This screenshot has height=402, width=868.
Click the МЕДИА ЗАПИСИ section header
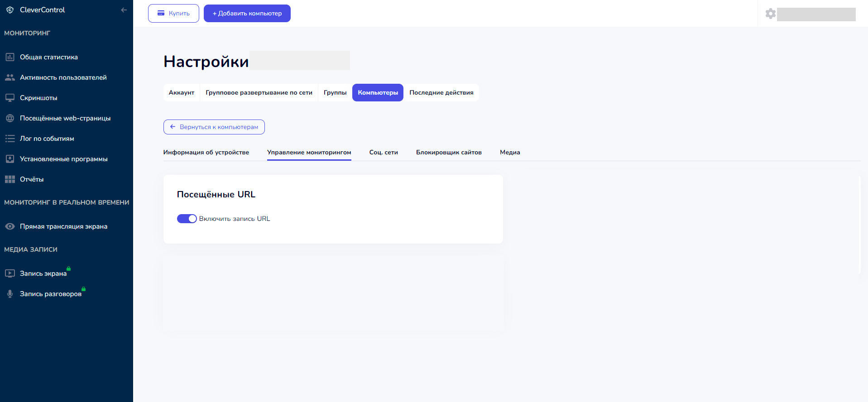pyautogui.click(x=31, y=249)
